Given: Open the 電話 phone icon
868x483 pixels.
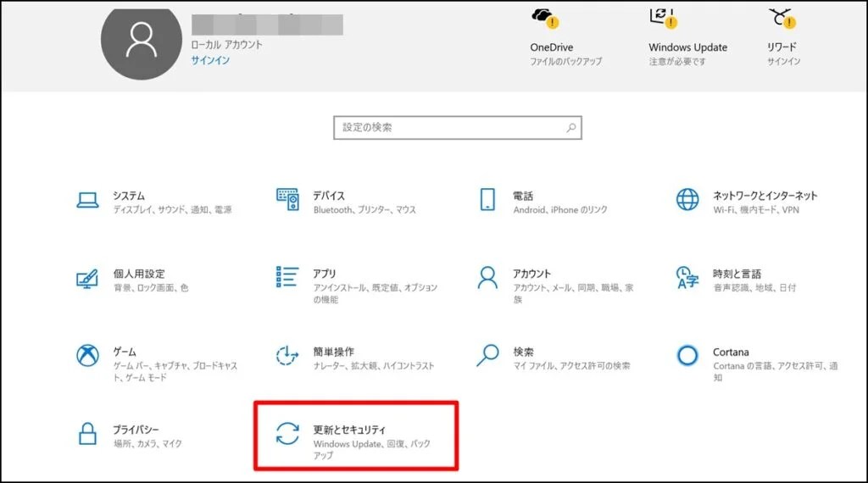Looking at the screenshot, I should [x=487, y=200].
